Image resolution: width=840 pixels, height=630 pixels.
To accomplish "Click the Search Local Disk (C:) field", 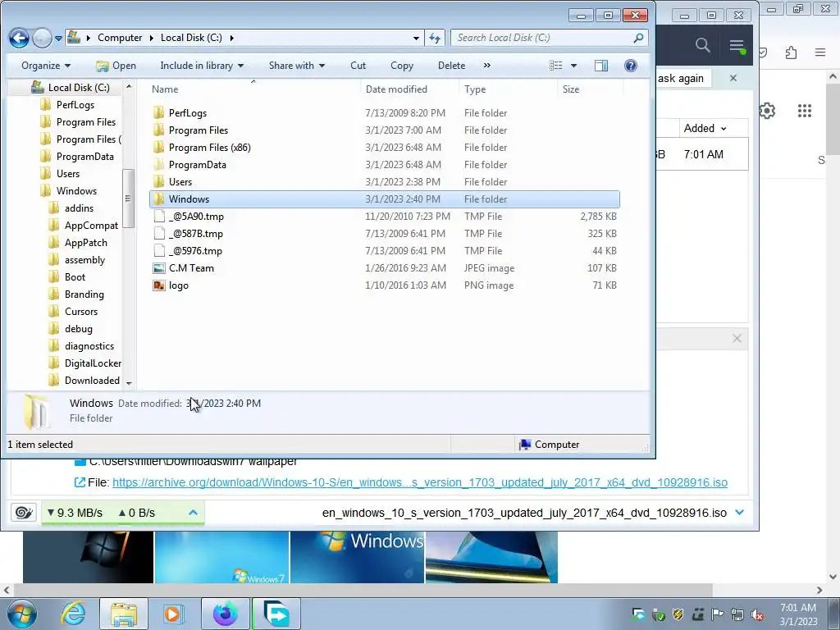I will tap(549, 38).
